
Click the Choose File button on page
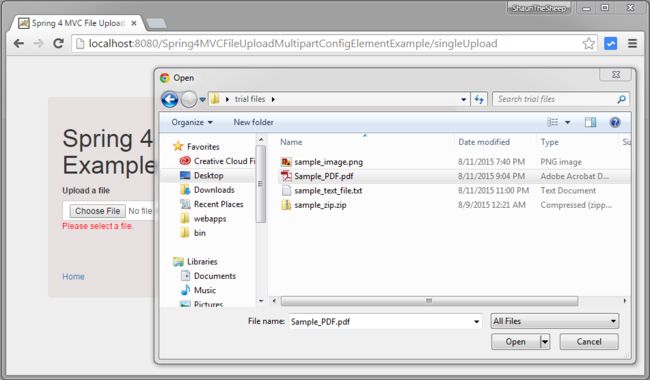coord(97,211)
